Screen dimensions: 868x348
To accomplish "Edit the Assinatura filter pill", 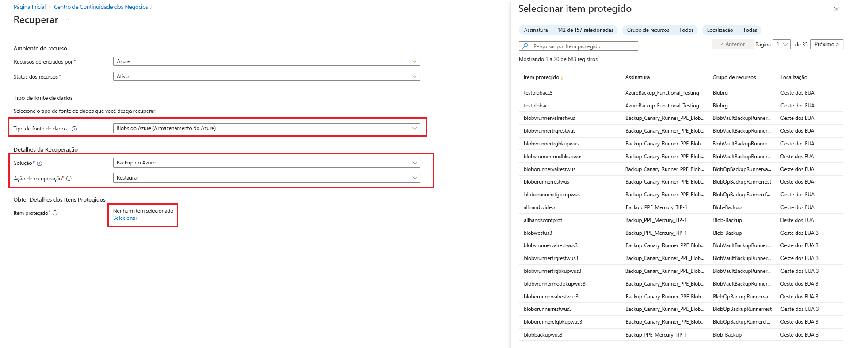I will click(568, 30).
